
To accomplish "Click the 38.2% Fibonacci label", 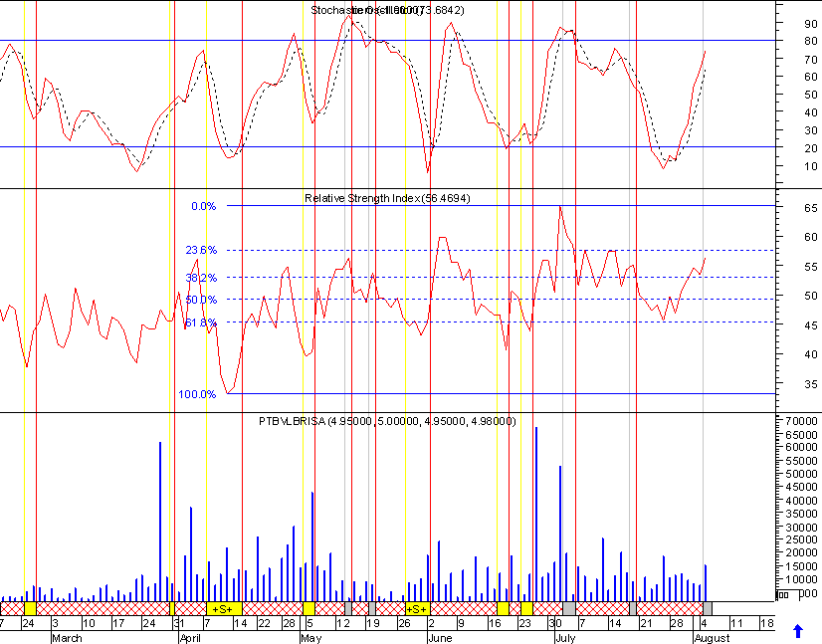I will 201,278.
